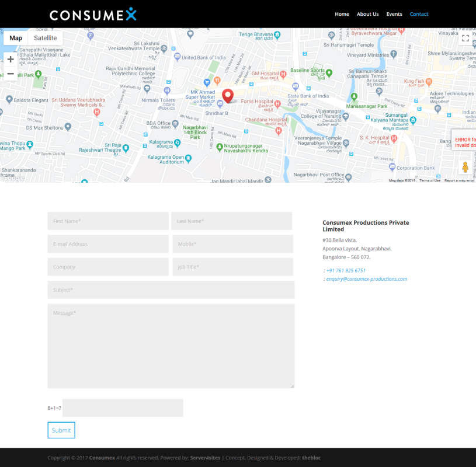Screen dimensions: 476x467
Task: Click Report a map error link
Action: pos(459,180)
